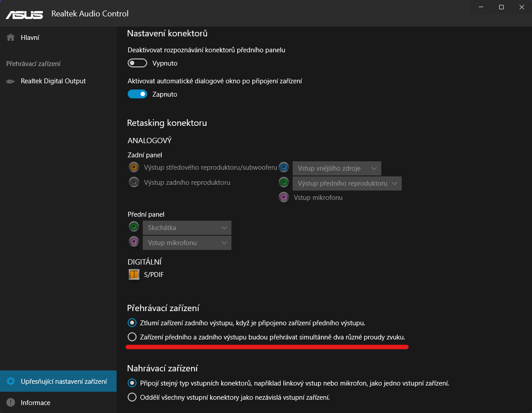Viewport: 532px width, 413px height.
Task: Open Realtek Digital Output device page
Action: [x=53, y=81]
